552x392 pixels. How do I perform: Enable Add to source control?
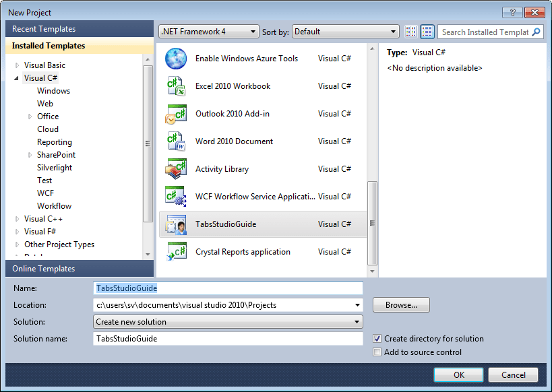pos(377,352)
